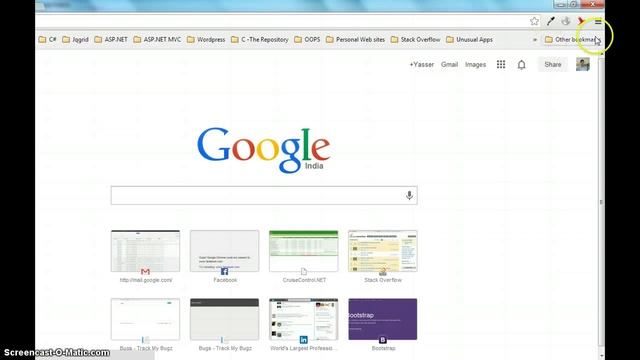Click the "Stack Overflow" thumbnail caption
640x360 pixels.
383,280
